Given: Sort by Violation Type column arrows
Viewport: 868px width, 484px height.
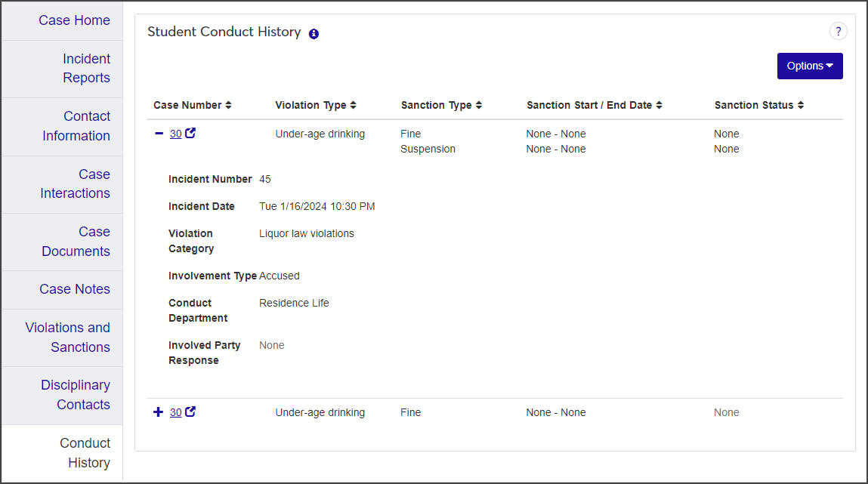Looking at the screenshot, I should pos(353,106).
